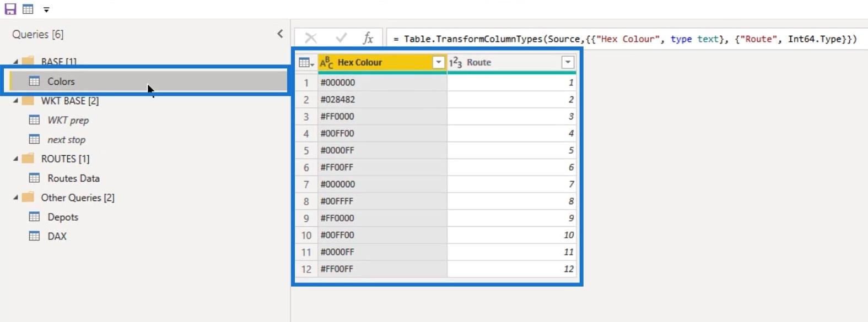Click the next stop table icon
868x322 pixels.
34,139
